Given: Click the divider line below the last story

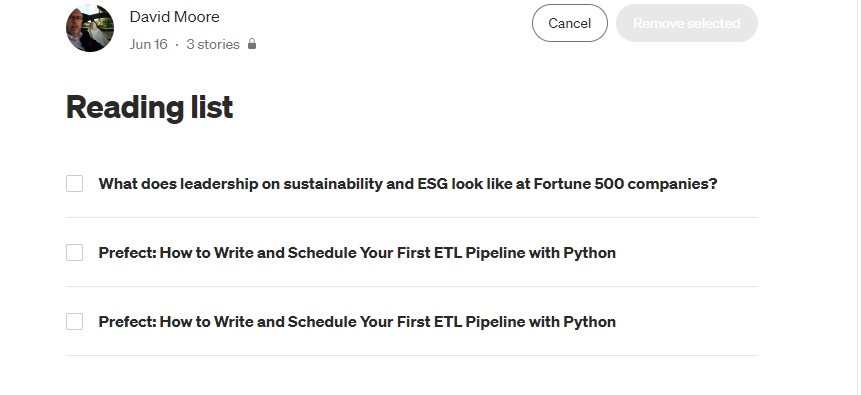Looking at the screenshot, I should coord(412,355).
